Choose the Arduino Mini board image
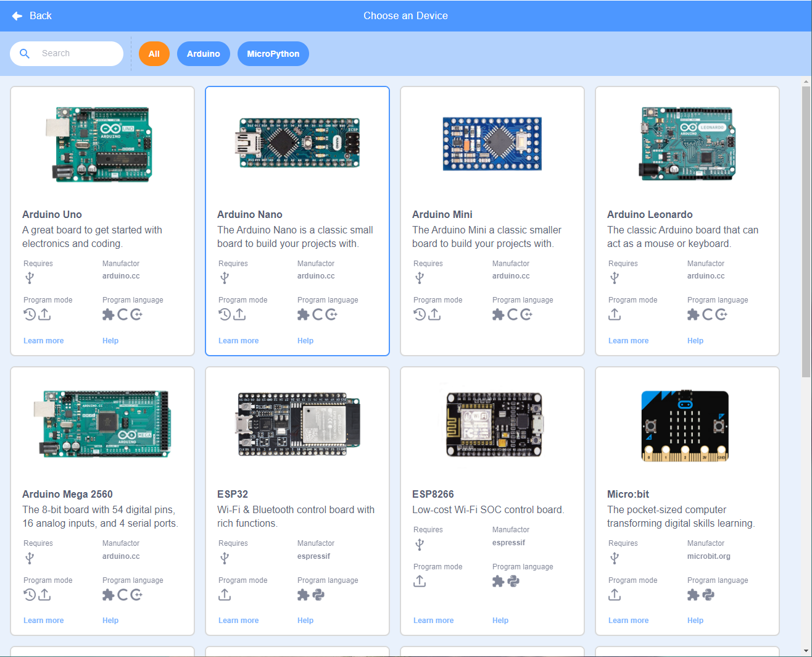812x657 pixels. pyautogui.click(x=492, y=143)
